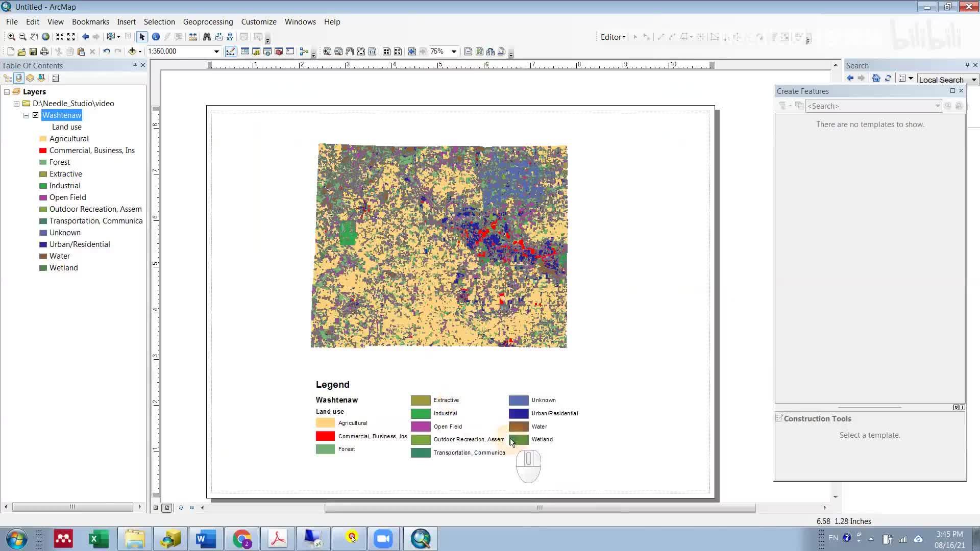
Task: Toggle the Editor Toolbar button
Action: pyautogui.click(x=231, y=52)
